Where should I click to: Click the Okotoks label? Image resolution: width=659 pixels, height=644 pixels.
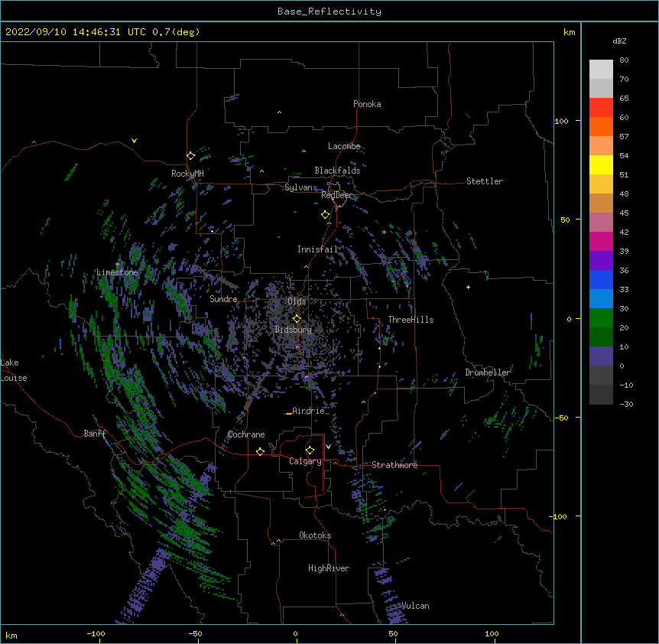315,535
